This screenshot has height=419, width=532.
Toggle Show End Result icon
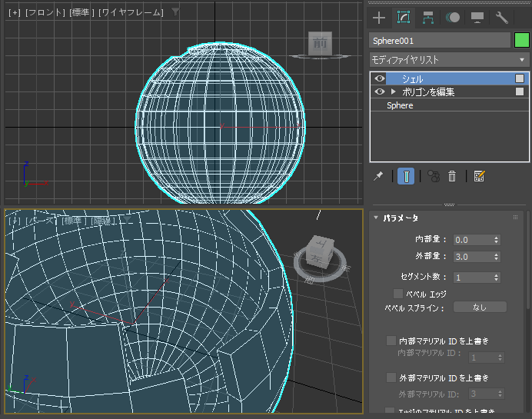[406, 176]
